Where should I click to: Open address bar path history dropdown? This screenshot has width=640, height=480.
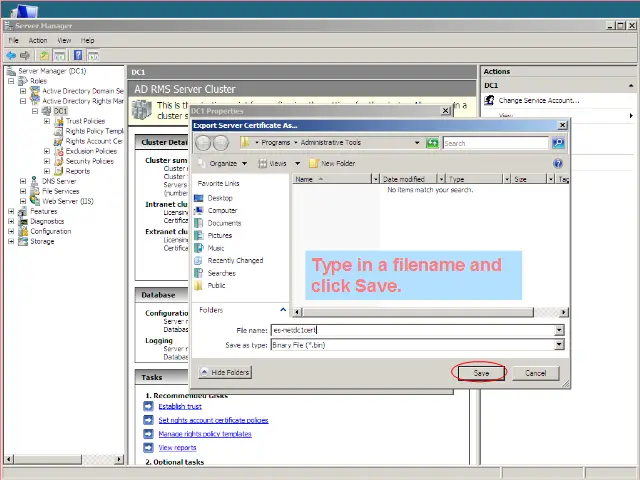[417, 143]
